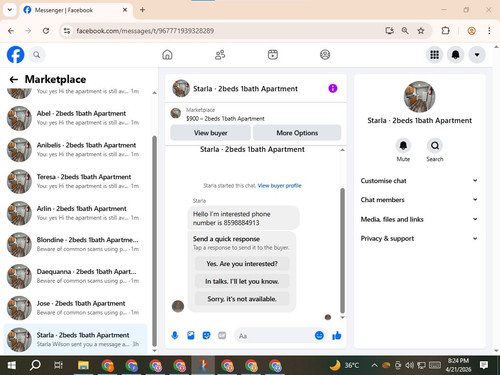Go back from Marketplace chats list
Screen dimensions: 500x375
pyautogui.click(x=14, y=79)
